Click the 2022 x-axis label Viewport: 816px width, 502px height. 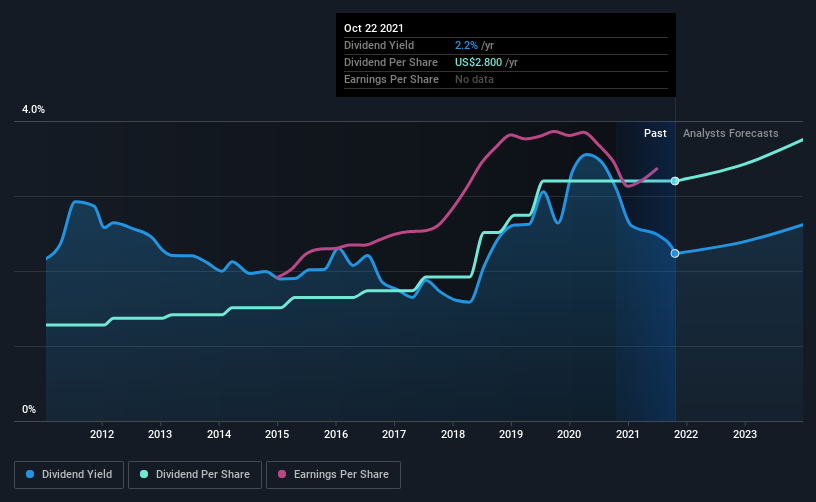[686, 434]
